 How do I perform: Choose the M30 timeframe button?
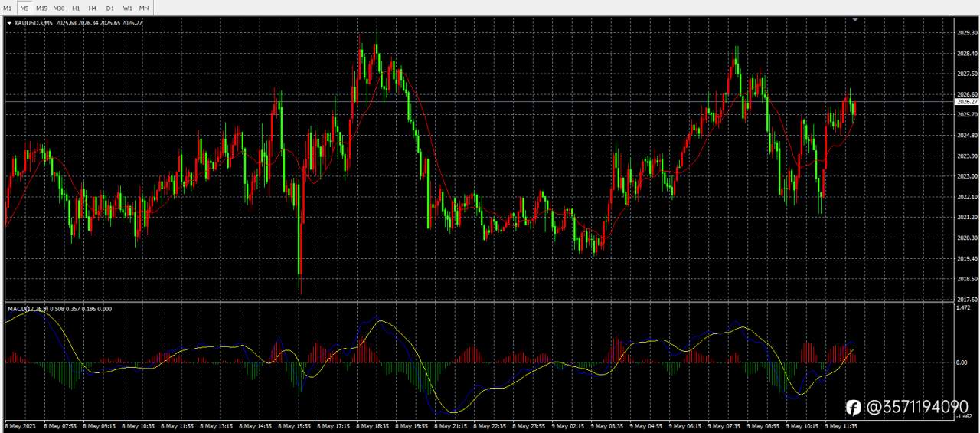coord(59,8)
